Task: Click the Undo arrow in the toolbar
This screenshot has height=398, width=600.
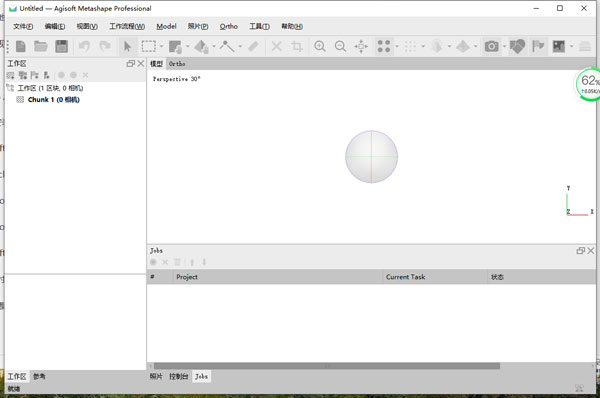Action: pos(84,46)
